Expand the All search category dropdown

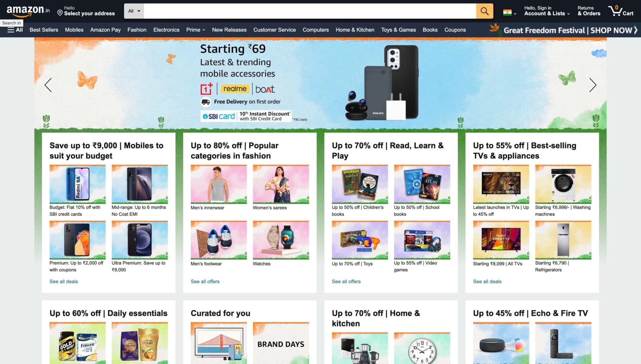coord(134,11)
